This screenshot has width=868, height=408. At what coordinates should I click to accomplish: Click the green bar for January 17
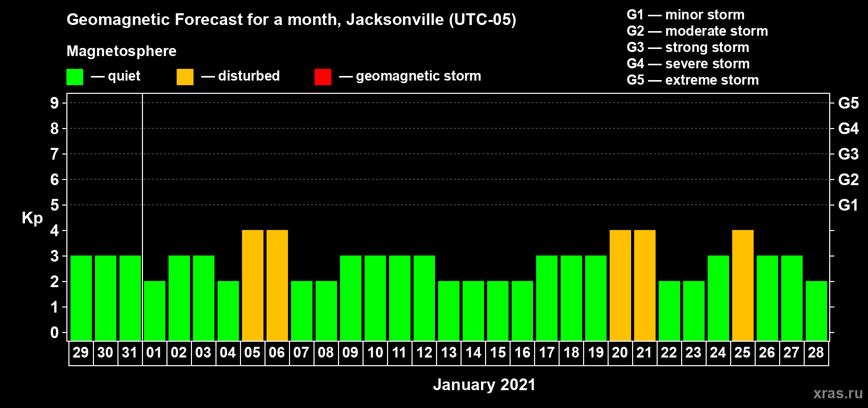click(x=547, y=298)
